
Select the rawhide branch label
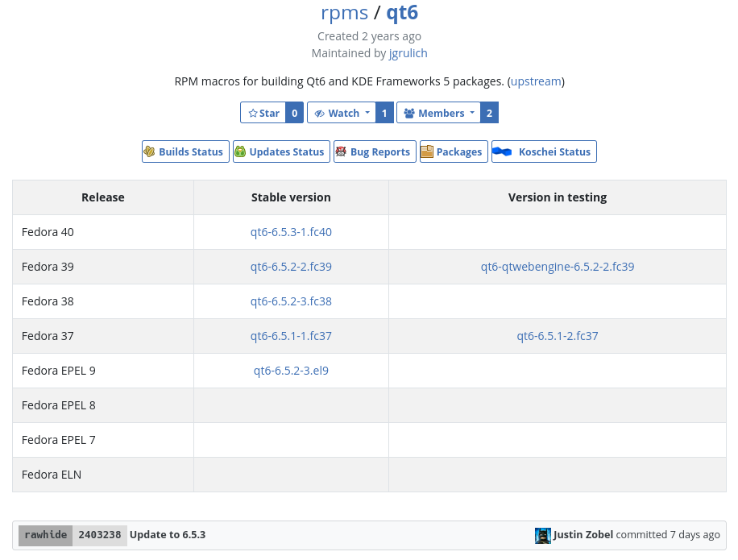[46, 536]
